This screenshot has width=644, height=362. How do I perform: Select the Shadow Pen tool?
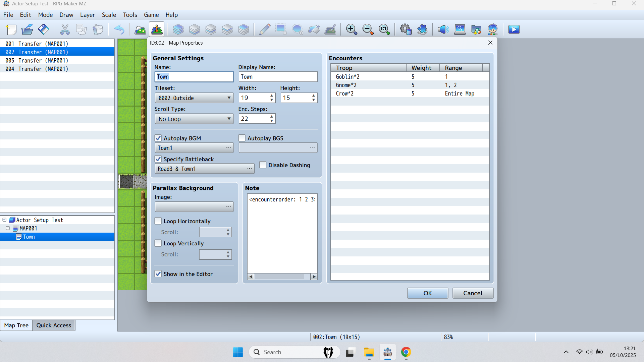[x=330, y=29]
